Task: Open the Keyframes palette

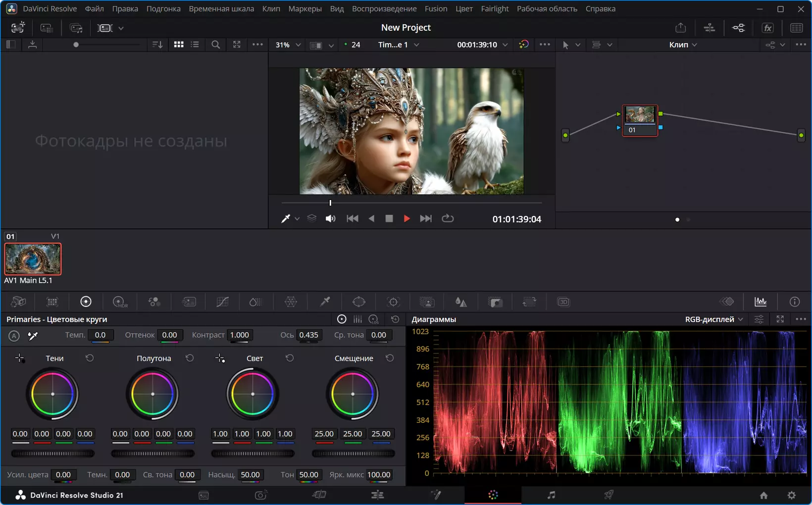Action: coord(726,302)
